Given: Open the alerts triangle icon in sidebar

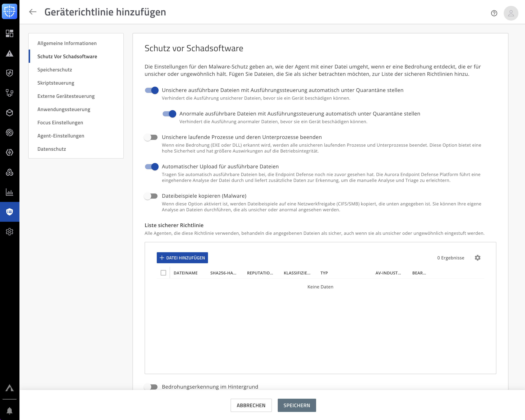Looking at the screenshot, I should pyautogui.click(x=10, y=53).
